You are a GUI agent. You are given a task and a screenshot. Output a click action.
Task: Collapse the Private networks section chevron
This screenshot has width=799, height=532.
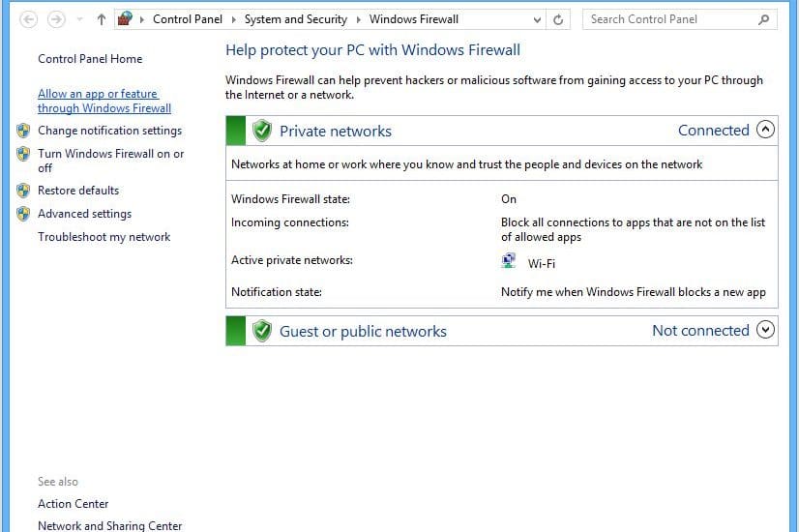[765, 130]
